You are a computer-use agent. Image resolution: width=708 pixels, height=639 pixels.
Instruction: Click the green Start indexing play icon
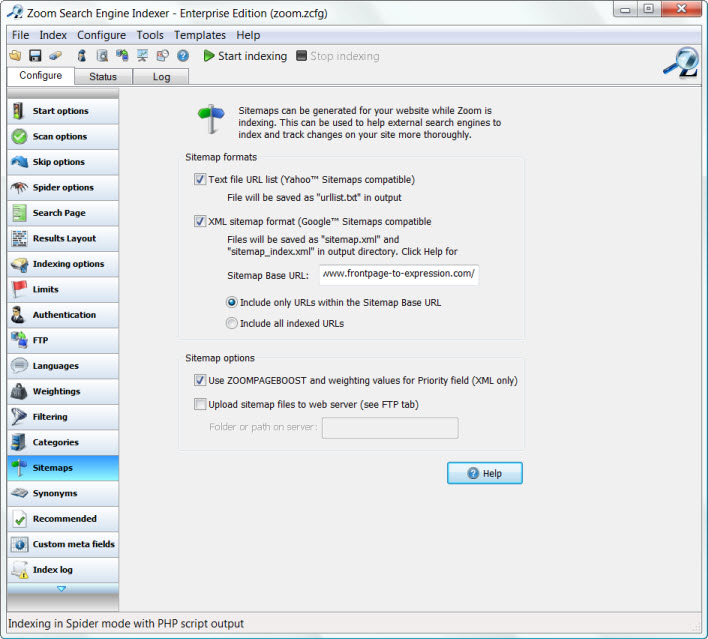pos(209,56)
